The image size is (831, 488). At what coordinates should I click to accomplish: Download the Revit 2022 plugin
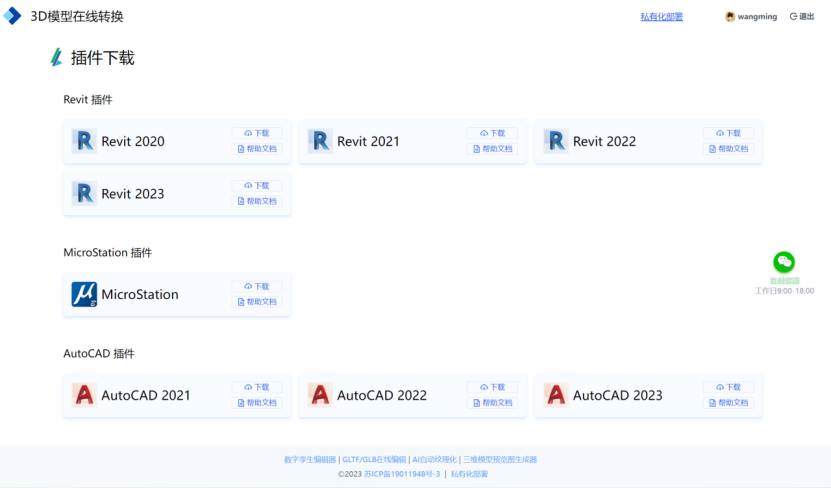tap(728, 133)
